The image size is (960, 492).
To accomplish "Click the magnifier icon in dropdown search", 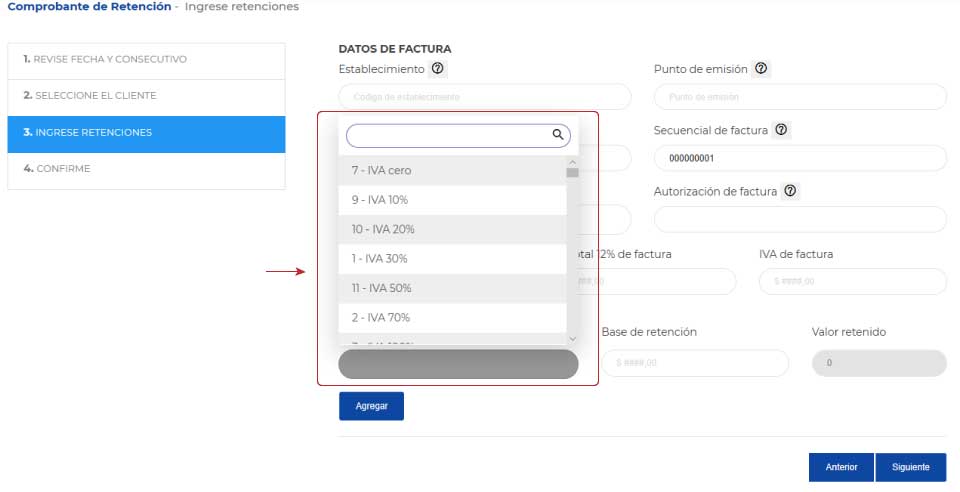I will (558, 135).
